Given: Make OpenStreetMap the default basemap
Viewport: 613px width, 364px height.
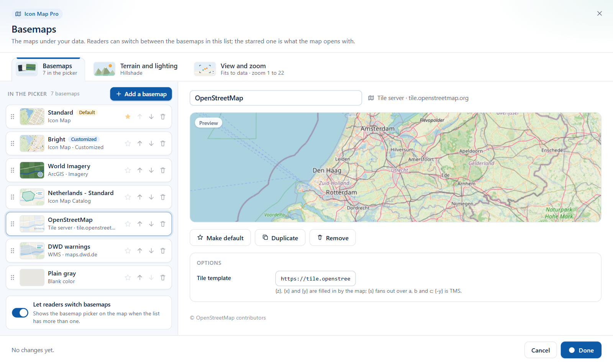Looking at the screenshot, I should coord(220,238).
